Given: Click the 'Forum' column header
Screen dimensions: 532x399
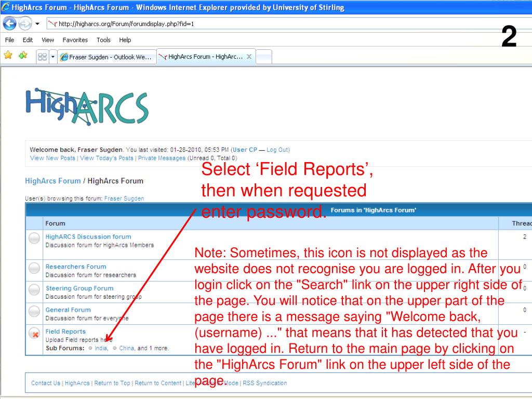Looking at the screenshot, I should [55, 223].
